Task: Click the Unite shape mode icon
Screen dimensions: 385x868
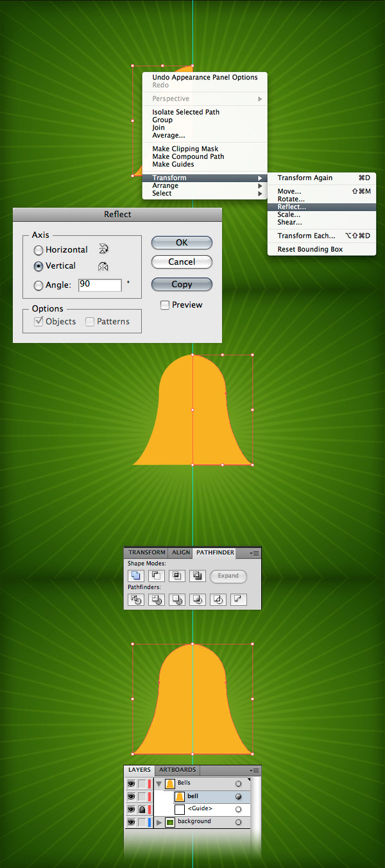Action: 136,576
